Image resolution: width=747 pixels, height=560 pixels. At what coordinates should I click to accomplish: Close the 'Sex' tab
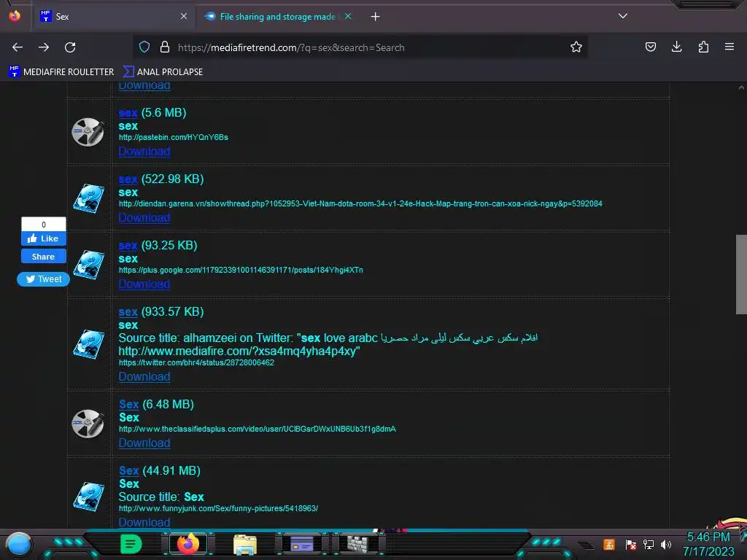(184, 16)
